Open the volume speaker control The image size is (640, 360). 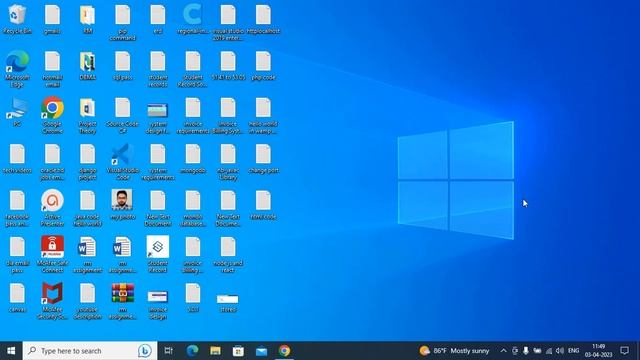[x=560, y=351]
